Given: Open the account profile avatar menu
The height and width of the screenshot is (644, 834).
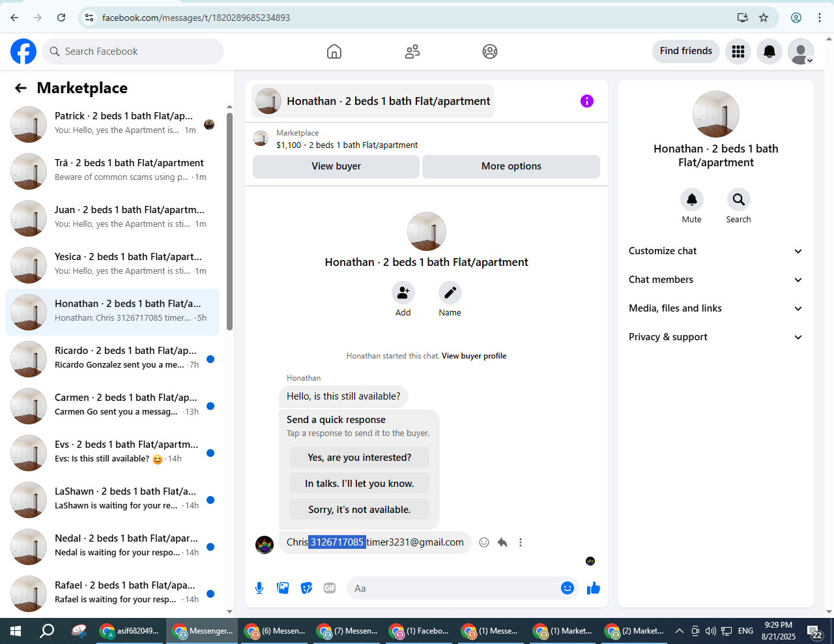Looking at the screenshot, I should tap(801, 51).
